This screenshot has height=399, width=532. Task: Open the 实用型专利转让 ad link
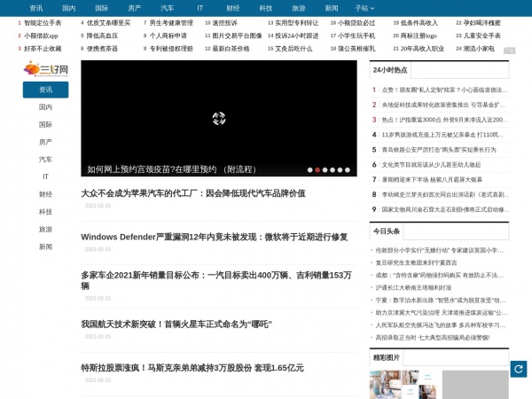pos(297,23)
